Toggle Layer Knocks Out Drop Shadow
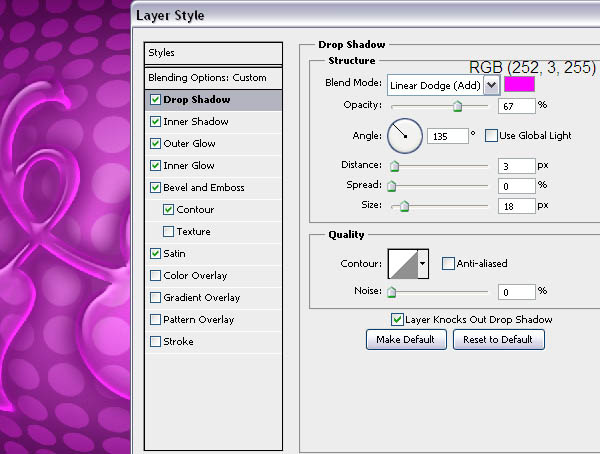The width and height of the screenshot is (600, 454). 397,319
